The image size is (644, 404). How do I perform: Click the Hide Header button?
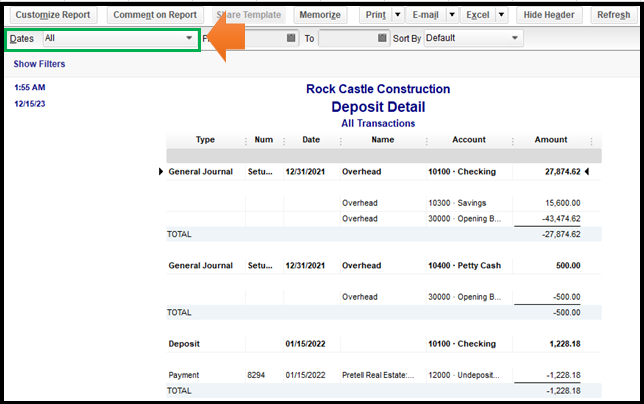click(x=549, y=15)
